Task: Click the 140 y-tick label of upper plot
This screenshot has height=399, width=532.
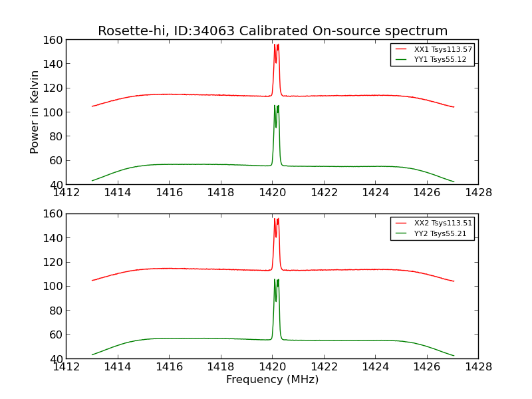Action: click(53, 64)
